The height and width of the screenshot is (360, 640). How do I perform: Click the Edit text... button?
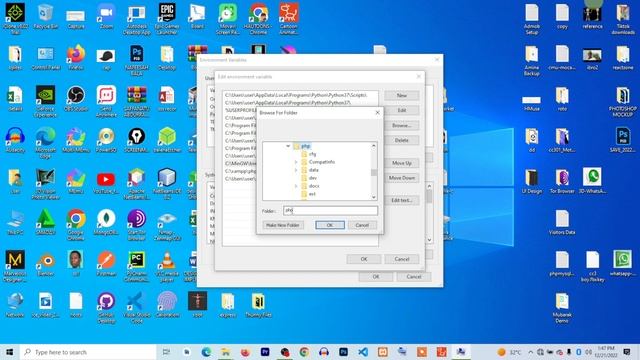pyautogui.click(x=402, y=200)
